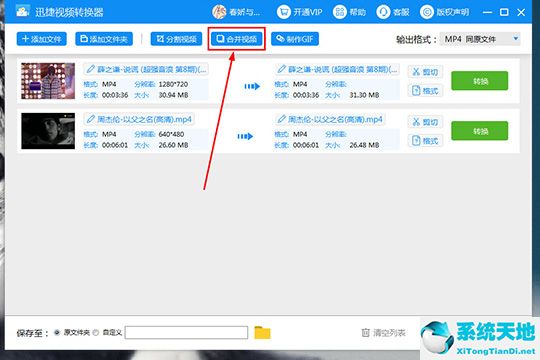Click the pencil icon by source 薛之谦 filename
Screen dimensions: 540x360
click(91, 69)
